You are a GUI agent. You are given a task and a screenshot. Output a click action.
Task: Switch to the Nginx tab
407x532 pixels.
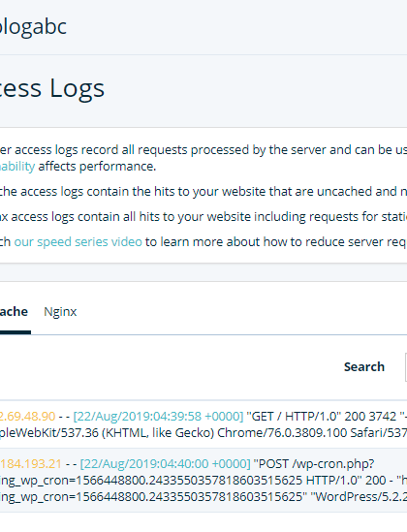60,312
